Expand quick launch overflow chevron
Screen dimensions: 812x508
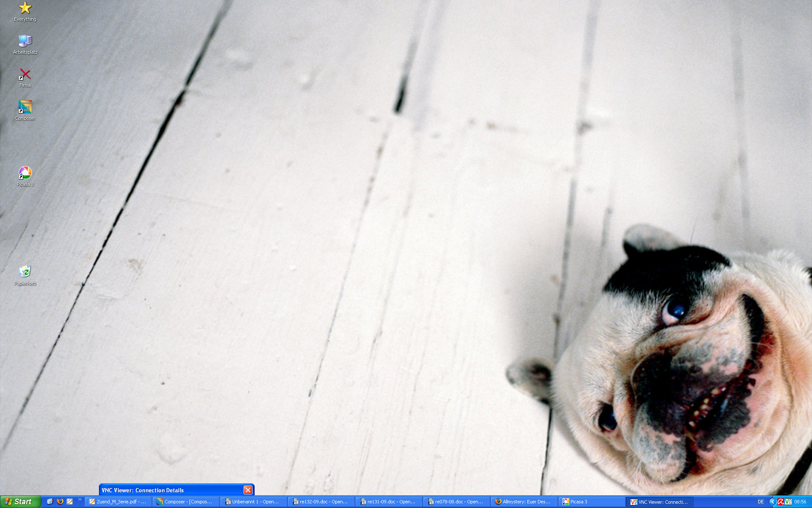point(80,500)
